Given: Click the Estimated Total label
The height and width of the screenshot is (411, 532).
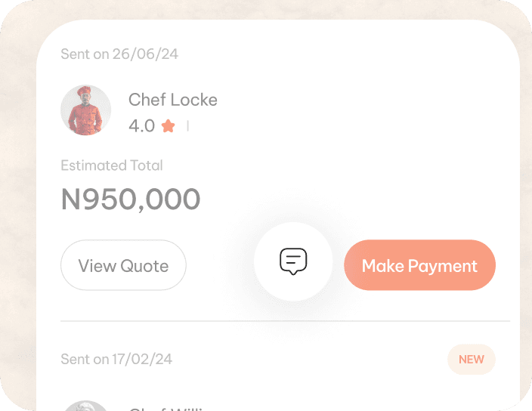Looking at the screenshot, I should [x=111, y=165].
